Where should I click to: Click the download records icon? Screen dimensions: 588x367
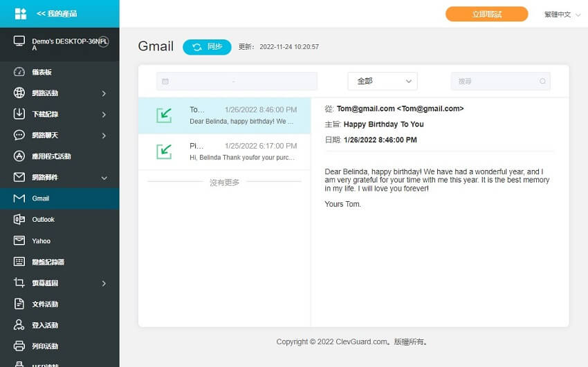pyautogui.click(x=19, y=114)
